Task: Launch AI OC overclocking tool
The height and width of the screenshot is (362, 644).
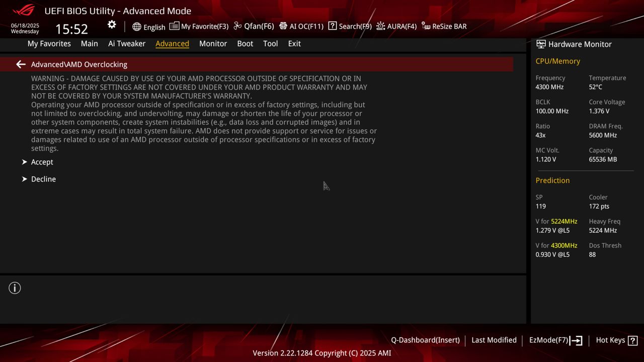Action: (x=302, y=26)
